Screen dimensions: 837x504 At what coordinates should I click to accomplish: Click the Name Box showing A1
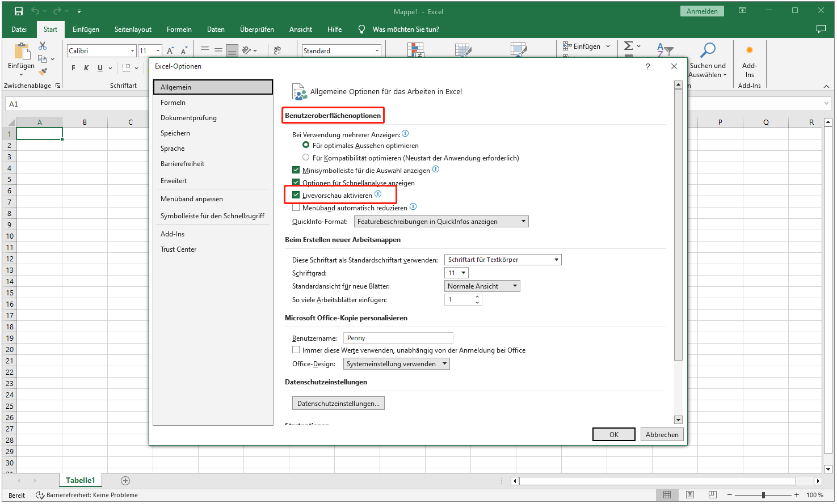77,104
